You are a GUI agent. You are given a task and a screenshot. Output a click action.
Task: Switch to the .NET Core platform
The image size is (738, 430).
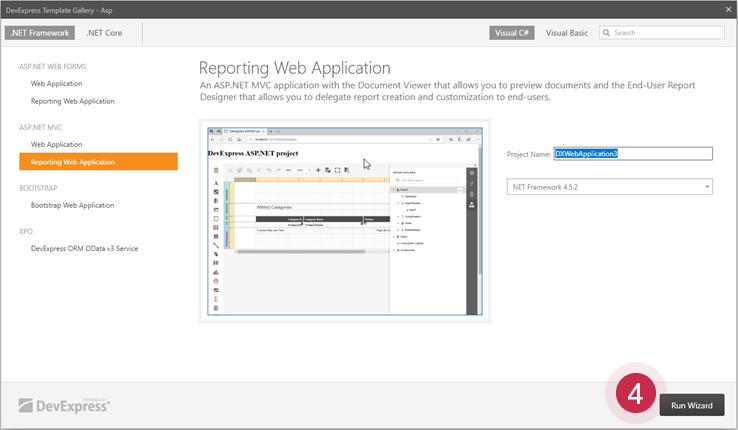pyautogui.click(x=104, y=33)
